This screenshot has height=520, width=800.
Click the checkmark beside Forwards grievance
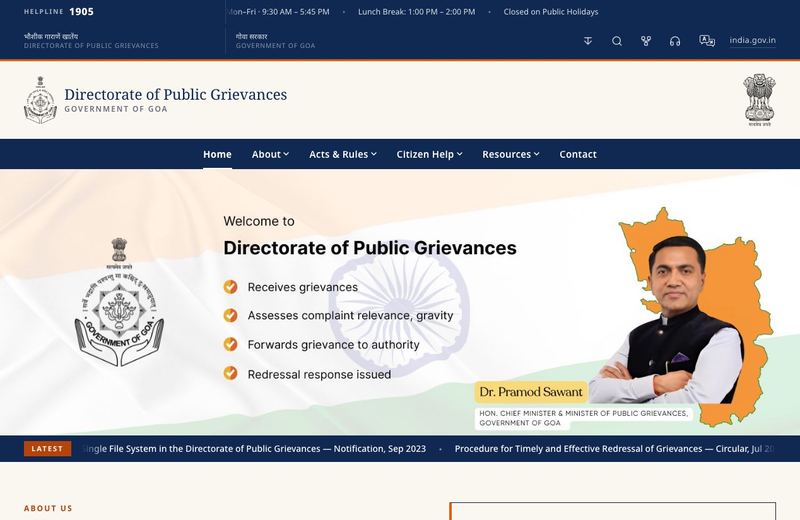(x=231, y=344)
